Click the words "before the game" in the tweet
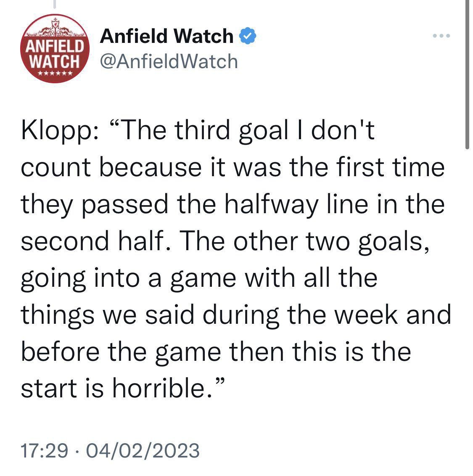 121,352
